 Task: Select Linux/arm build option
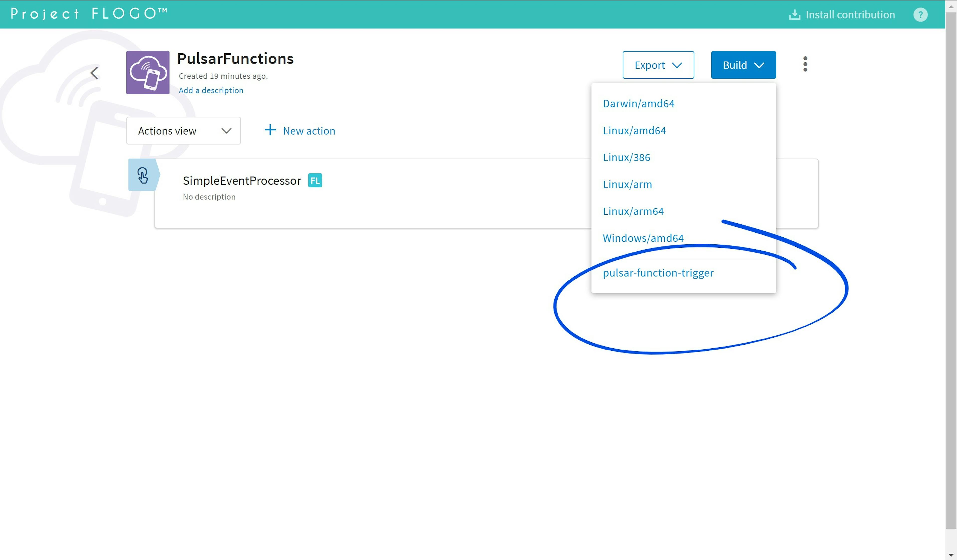tap(627, 185)
